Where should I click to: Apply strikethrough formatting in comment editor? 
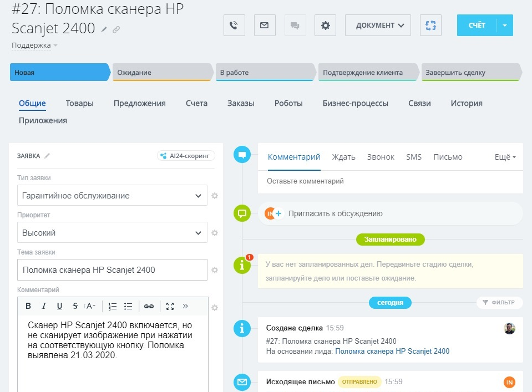(x=75, y=306)
